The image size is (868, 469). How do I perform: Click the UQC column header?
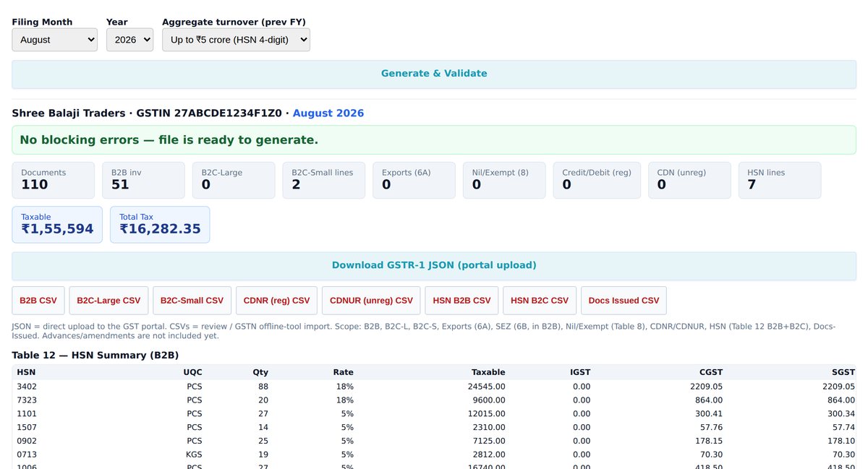click(193, 372)
